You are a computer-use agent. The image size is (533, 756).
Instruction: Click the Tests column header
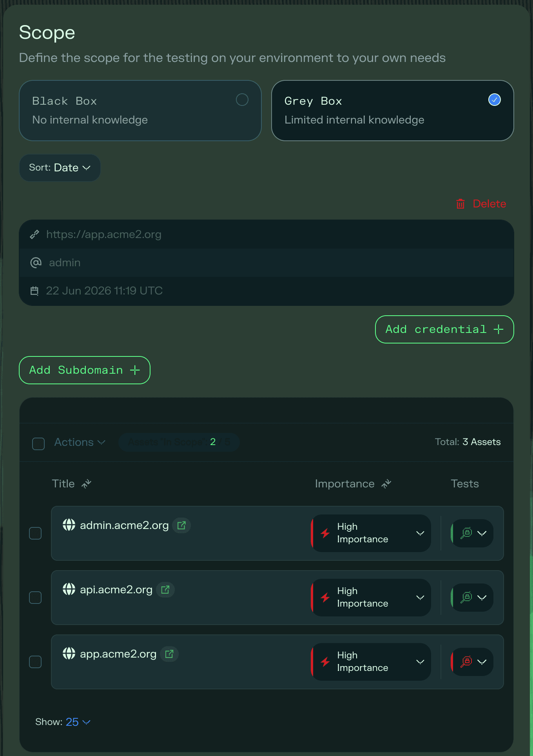pyautogui.click(x=465, y=484)
